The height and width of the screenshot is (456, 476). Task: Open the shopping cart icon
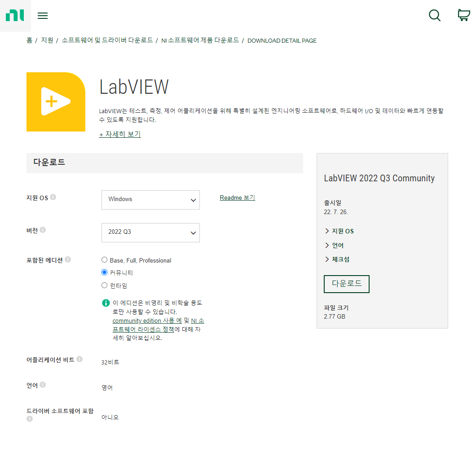click(x=463, y=15)
